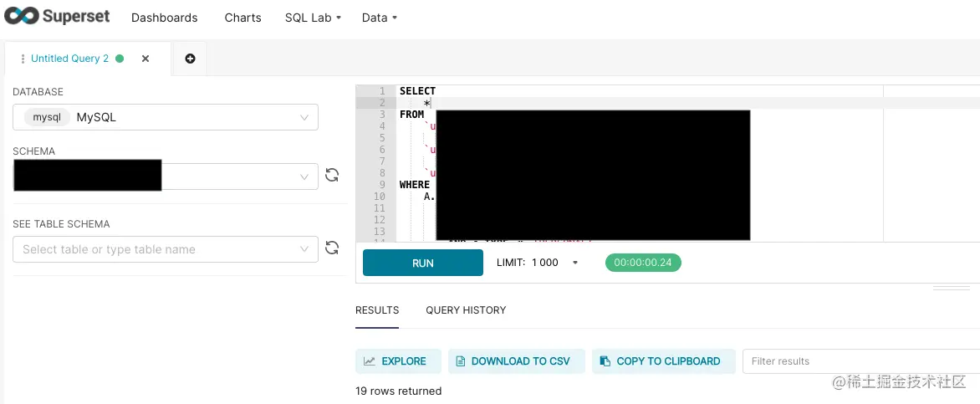
Task: Click the Superset logo
Action: [x=56, y=16]
